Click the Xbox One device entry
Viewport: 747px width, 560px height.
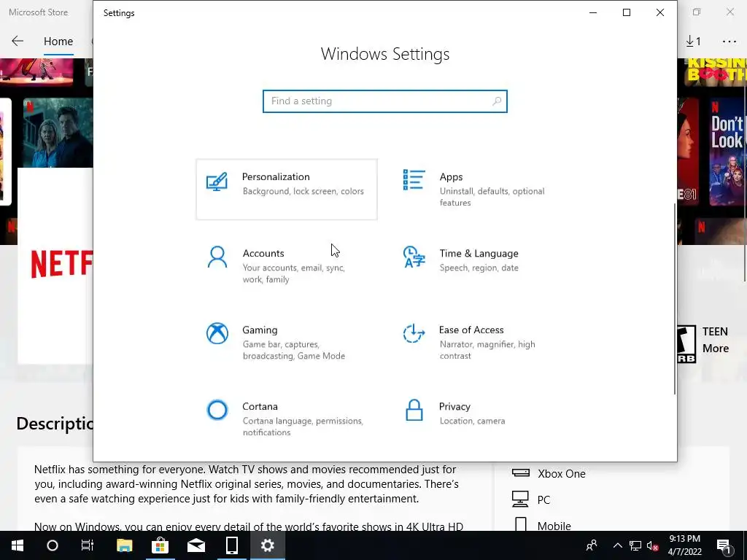tap(549, 473)
